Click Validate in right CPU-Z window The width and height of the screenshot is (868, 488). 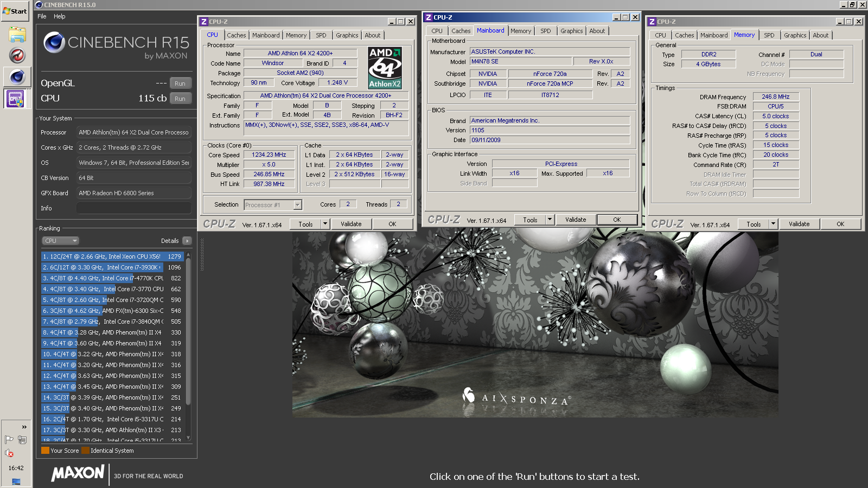tap(799, 224)
